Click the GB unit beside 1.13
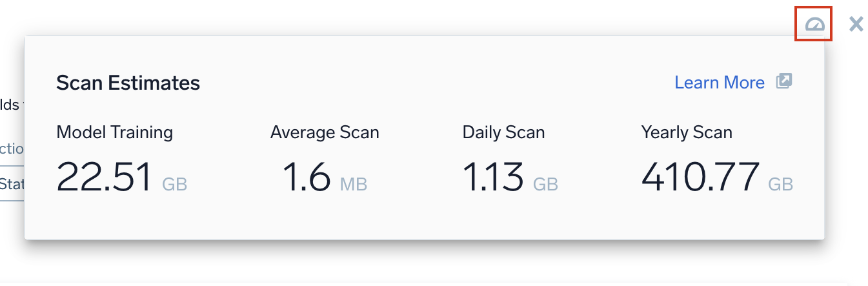 [545, 184]
